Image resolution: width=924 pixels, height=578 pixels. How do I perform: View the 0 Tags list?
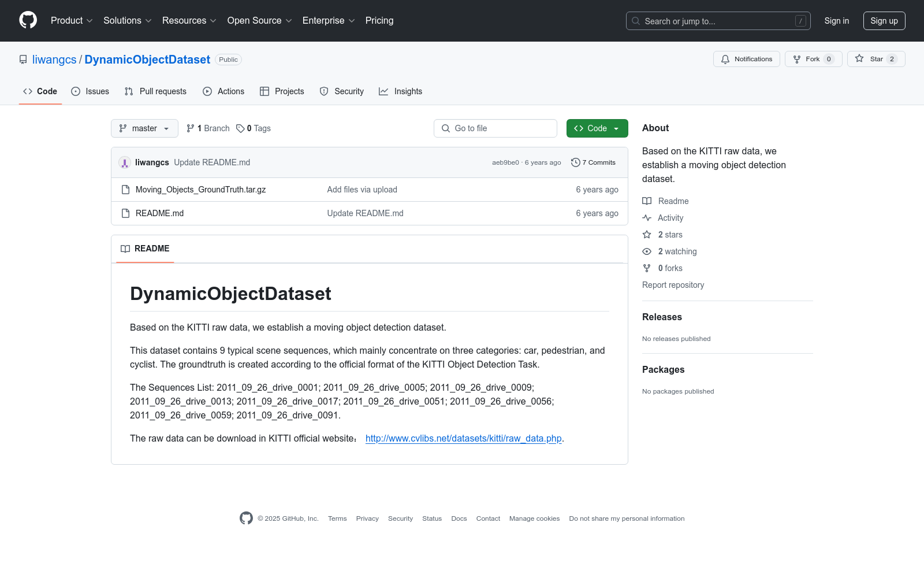pyautogui.click(x=254, y=128)
